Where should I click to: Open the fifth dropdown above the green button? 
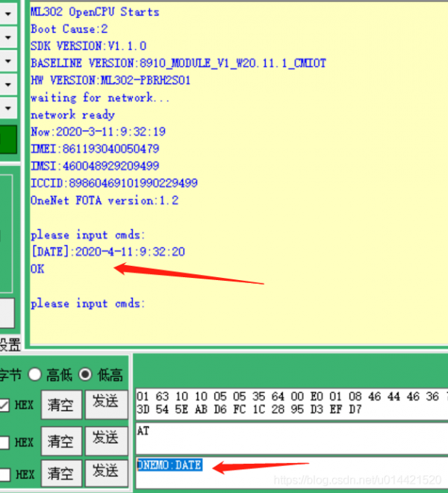point(8,106)
